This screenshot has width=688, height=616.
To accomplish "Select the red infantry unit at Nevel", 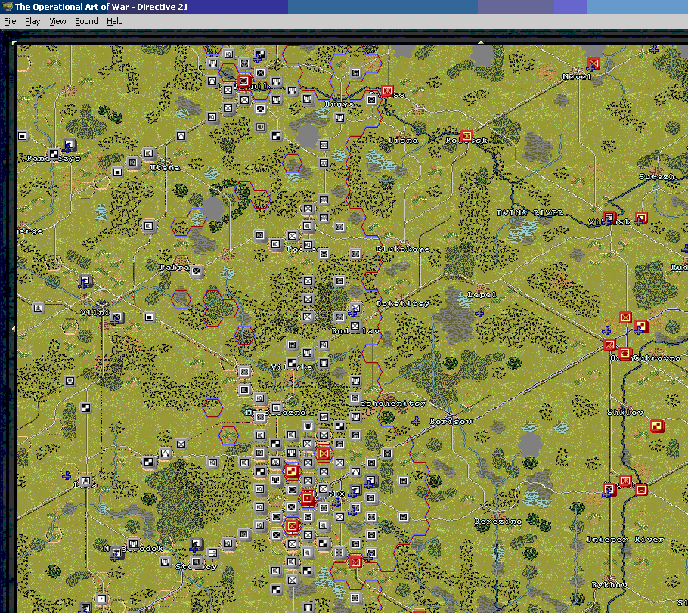I will click(593, 63).
